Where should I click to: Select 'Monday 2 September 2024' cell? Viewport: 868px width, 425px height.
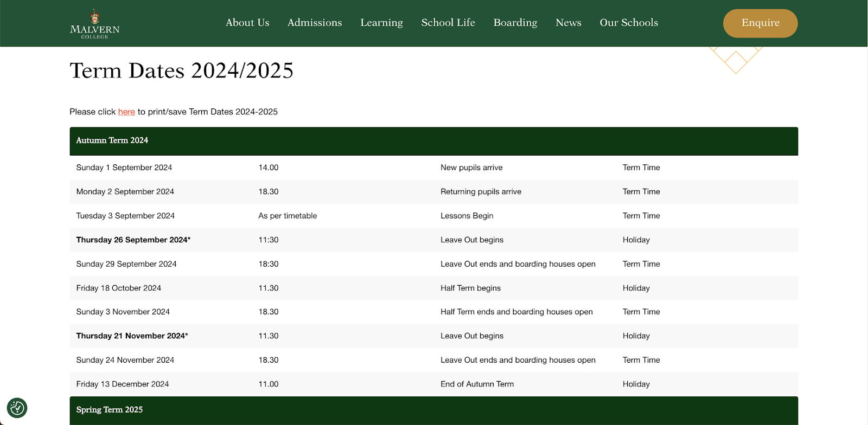125,191
